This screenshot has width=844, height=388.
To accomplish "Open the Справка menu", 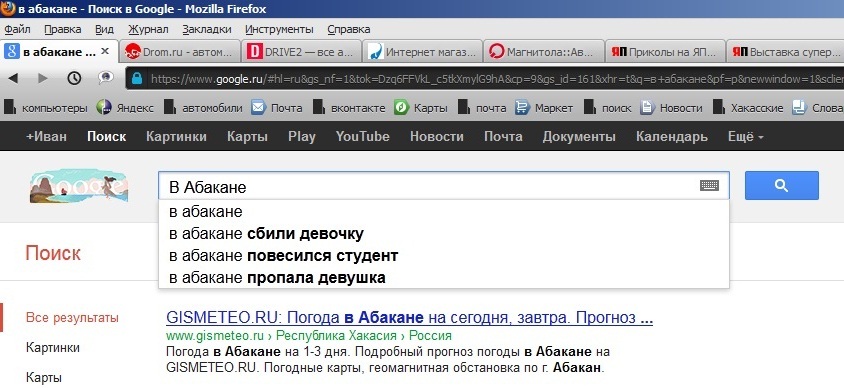I will tap(348, 29).
